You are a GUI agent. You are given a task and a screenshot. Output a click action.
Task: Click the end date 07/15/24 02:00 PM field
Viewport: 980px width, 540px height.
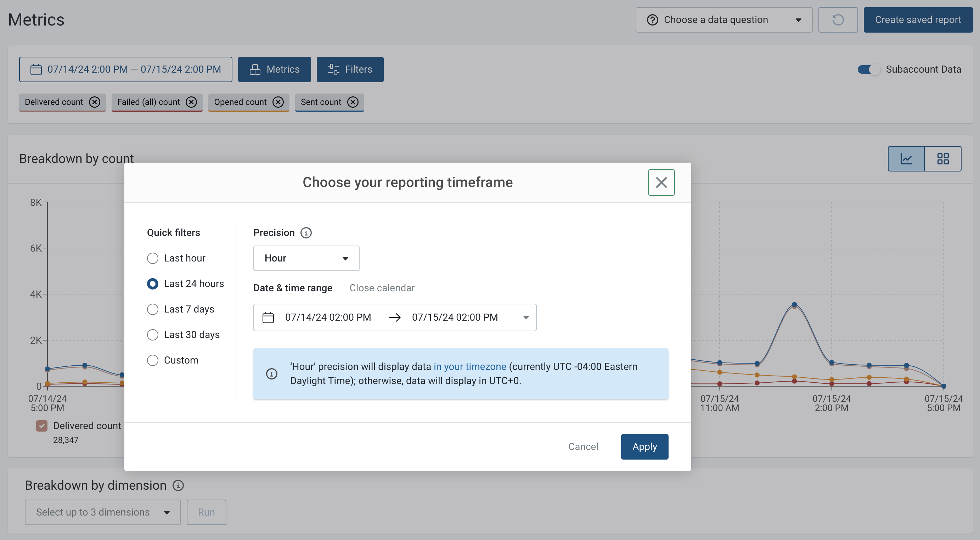point(455,317)
